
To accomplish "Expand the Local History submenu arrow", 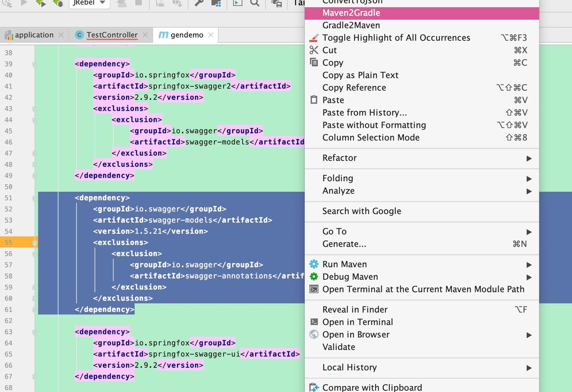I will click(529, 368).
